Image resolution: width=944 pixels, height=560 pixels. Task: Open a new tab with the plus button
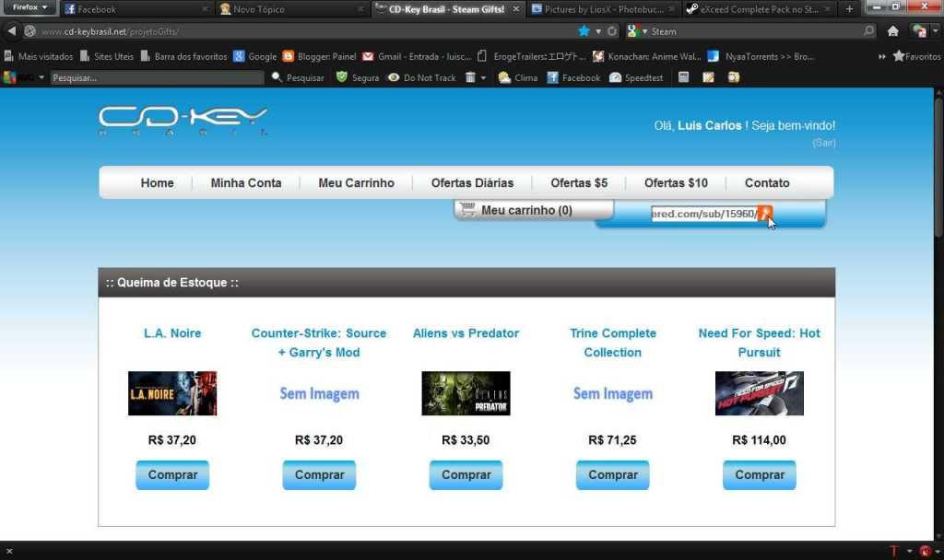[x=849, y=9]
